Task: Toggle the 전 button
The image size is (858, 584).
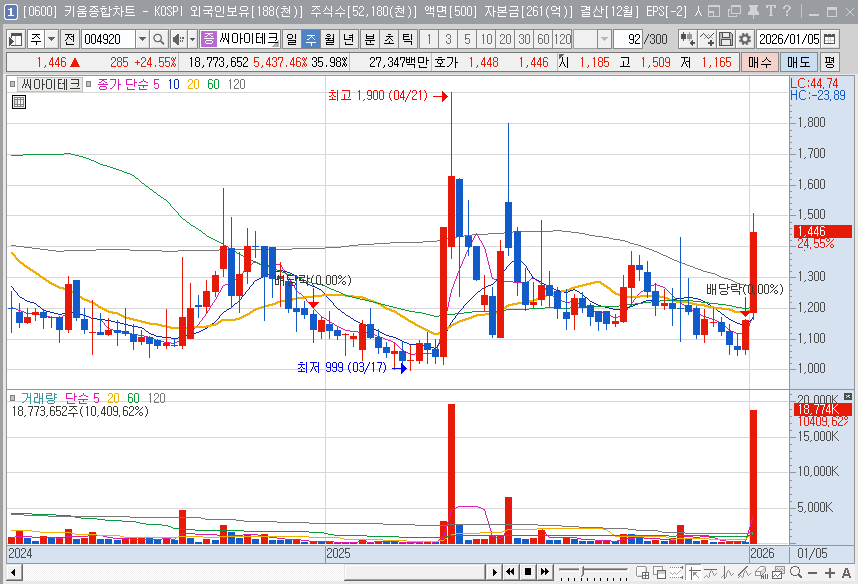Action: (69, 39)
